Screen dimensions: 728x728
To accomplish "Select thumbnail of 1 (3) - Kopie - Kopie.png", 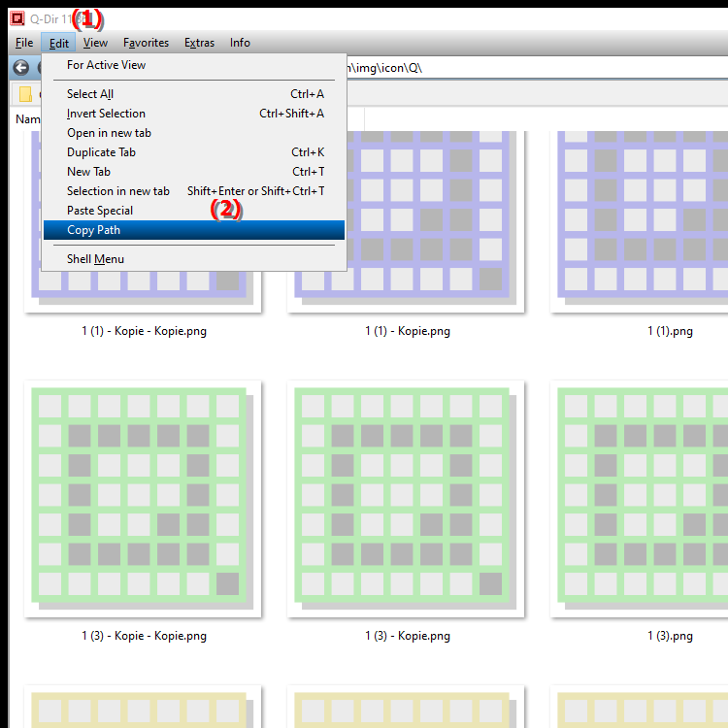I will coord(143,499).
